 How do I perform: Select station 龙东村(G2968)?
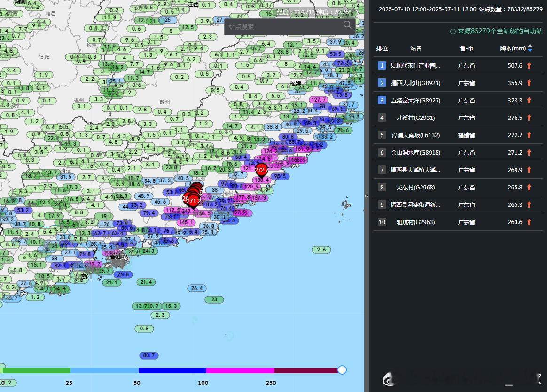pos(415,188)
